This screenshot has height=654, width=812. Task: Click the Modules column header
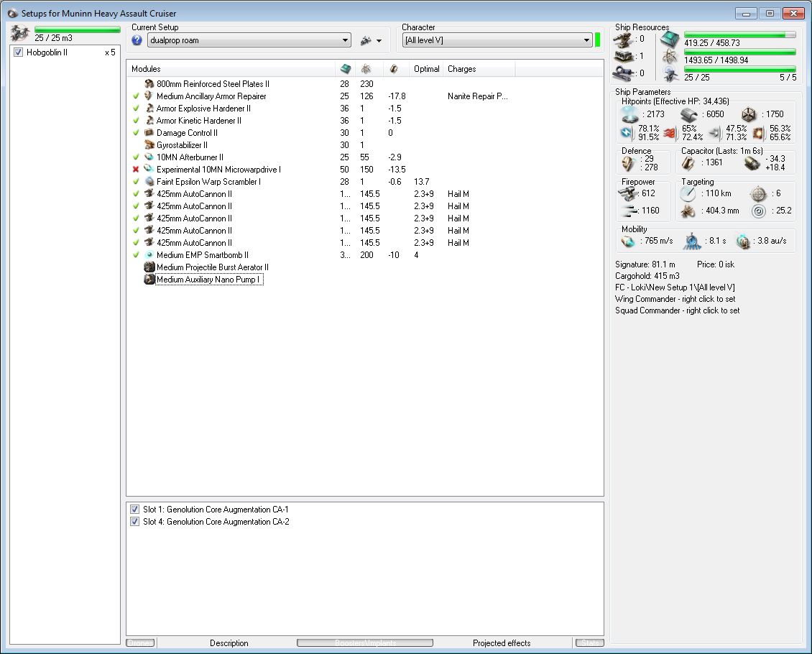tap(231, 69)
